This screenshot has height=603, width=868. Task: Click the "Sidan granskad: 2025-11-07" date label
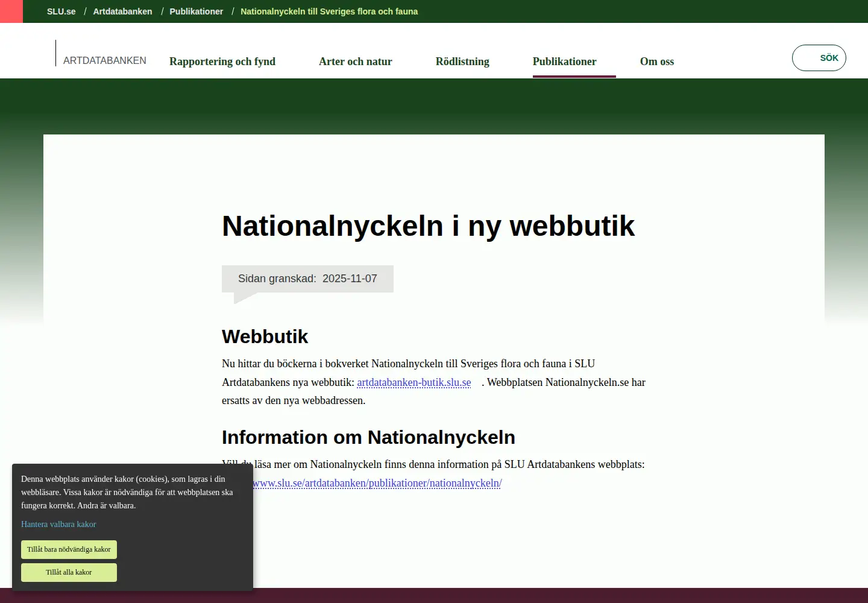click(307, 279)
